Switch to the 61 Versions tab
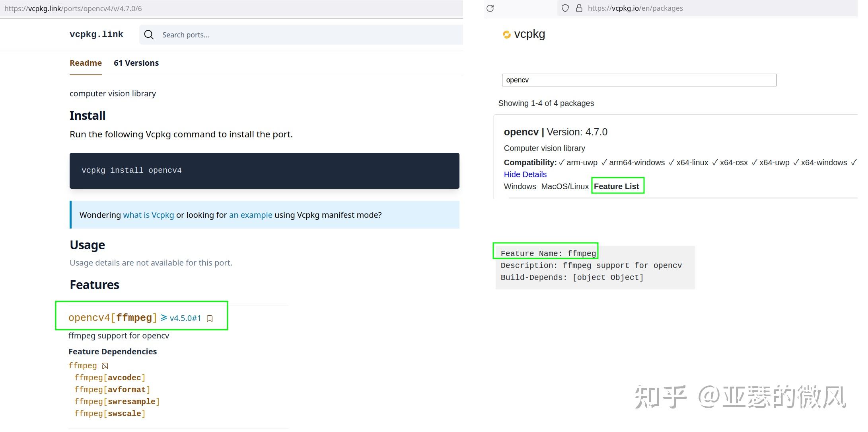 pos(136,63)
